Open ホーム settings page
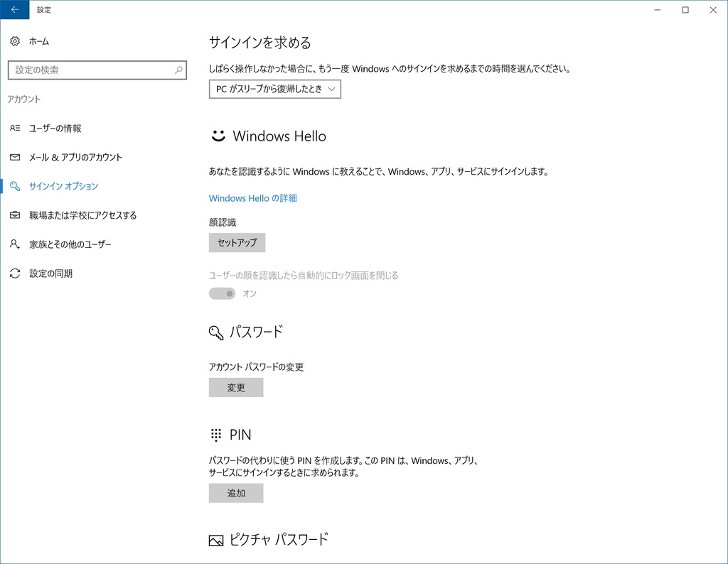 [x=39, y=41]
